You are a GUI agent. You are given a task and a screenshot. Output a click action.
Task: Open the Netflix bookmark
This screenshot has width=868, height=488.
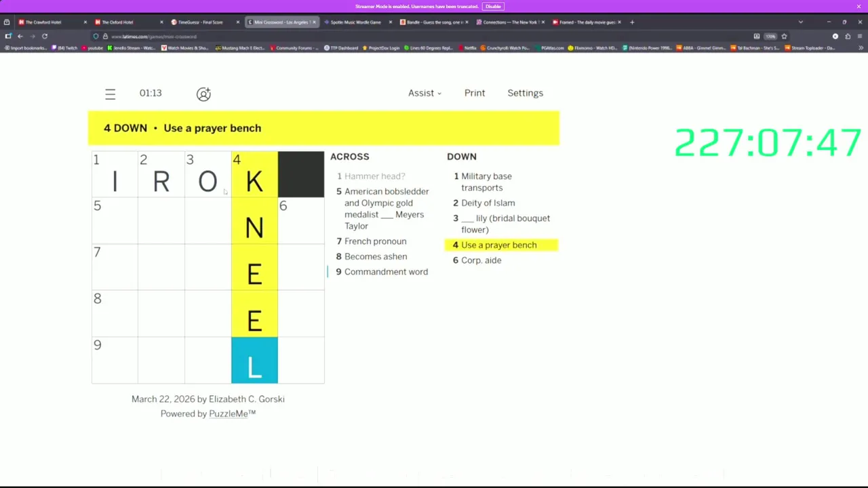467,48
